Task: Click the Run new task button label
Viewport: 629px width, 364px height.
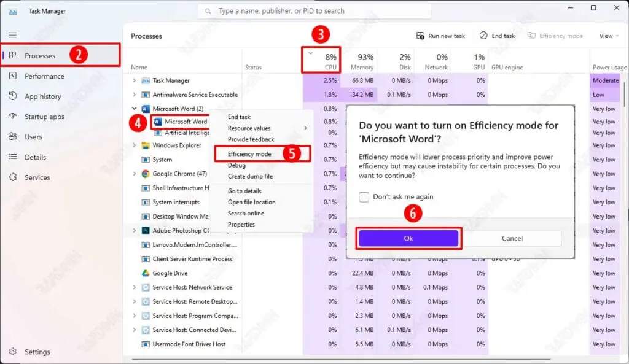Action: tap(447, 36)
